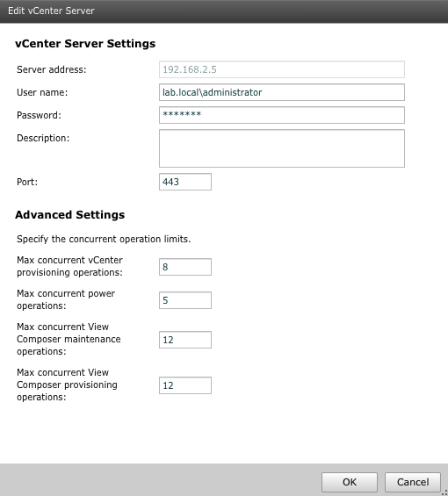Select View Composer provisioning operations field
The height and width of the screenshot is (496, 448).
(185, 385)
